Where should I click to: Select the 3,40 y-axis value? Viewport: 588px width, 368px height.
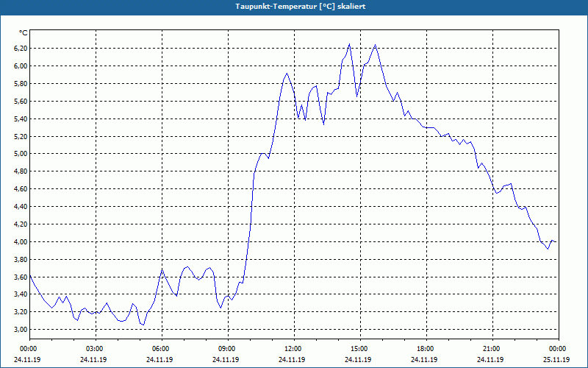(x=21, y=294)
